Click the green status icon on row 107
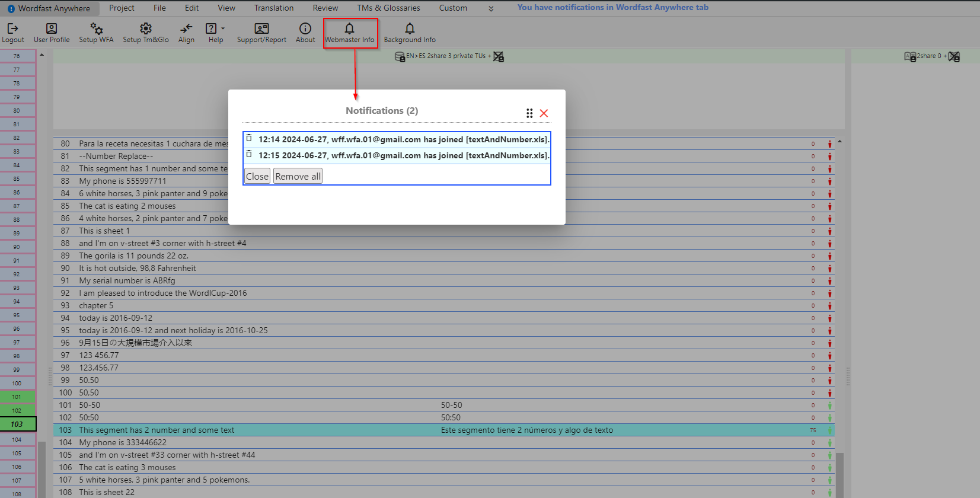The width and height of the screenshot is (980, 498). coord(829,480)
